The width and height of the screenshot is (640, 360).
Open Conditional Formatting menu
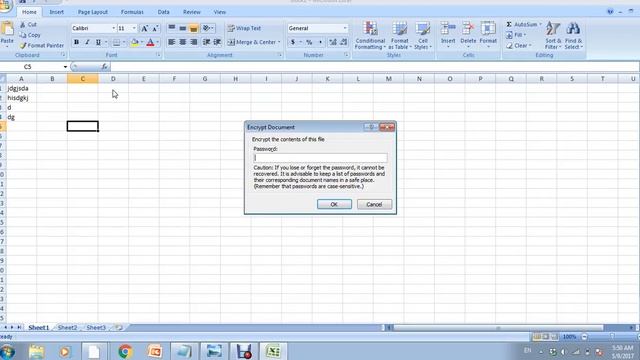370,35
